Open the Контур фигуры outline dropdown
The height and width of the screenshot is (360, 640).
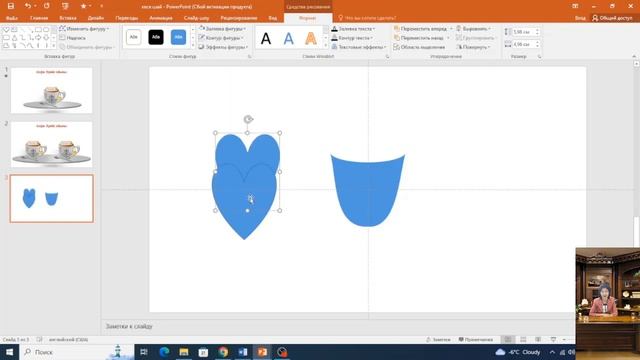pyautogui.click(x=221, y=38)
